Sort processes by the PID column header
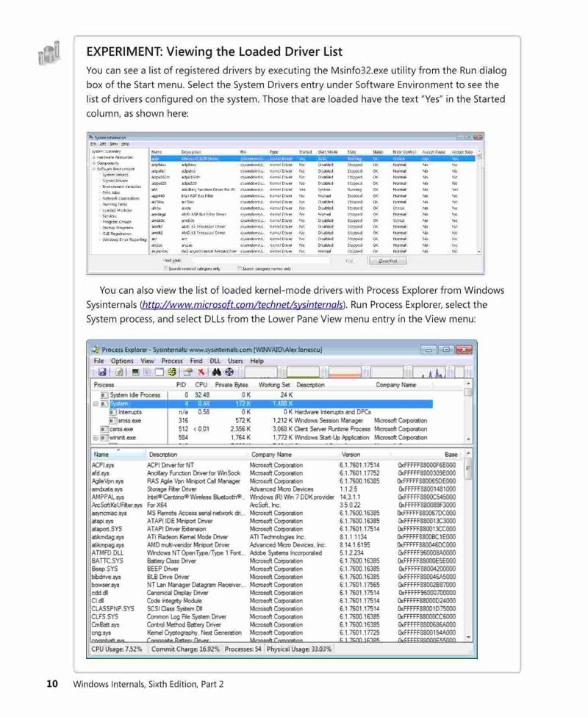 pos(182,385)
